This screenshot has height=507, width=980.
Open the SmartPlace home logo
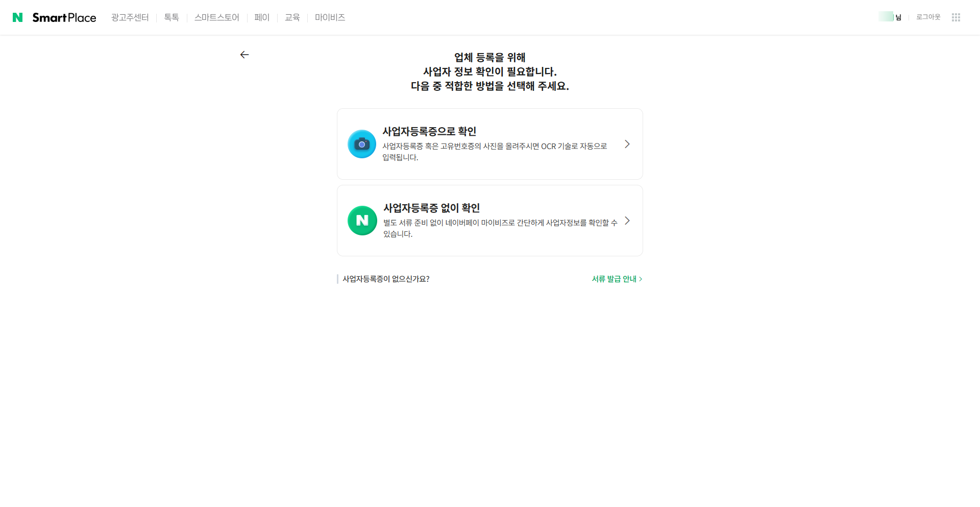[x=64, y=17]
